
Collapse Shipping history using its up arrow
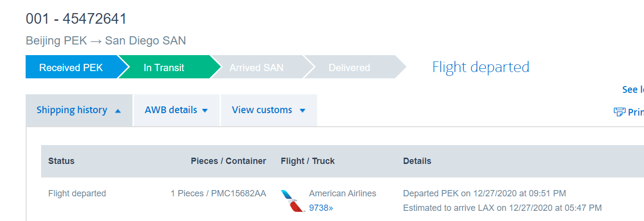point(118,111)
